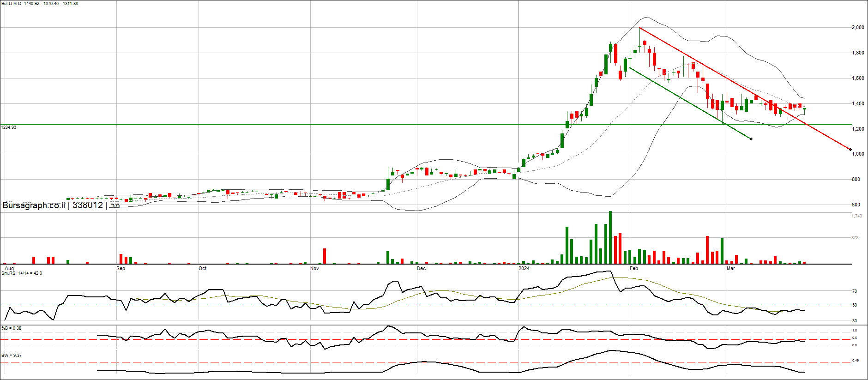Click the Sm.RSI 14/14 indicator label
Viewport: 868px width, 380px height.
click(x=22, y=273)
